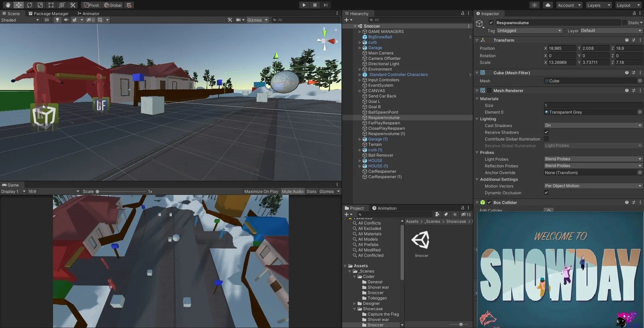Toggle scene effects icon
Screen dimensions: 644x328
(x=75, y=20)
